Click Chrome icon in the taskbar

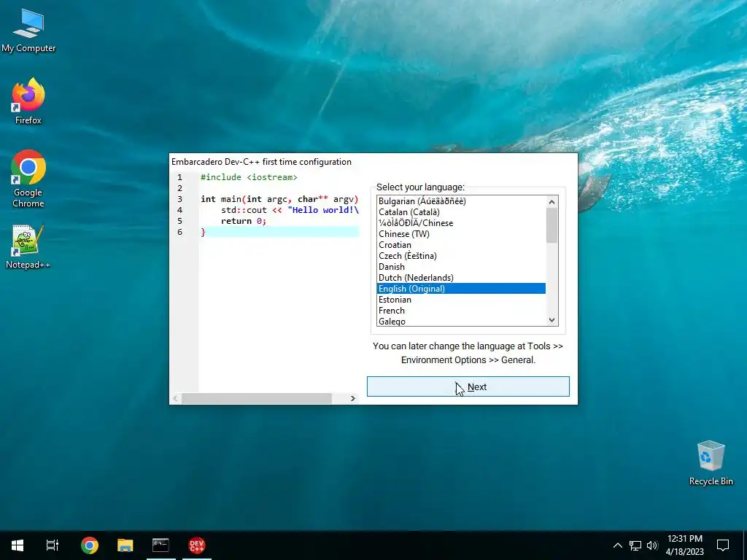pyautogui.click(x=90, y=545)
